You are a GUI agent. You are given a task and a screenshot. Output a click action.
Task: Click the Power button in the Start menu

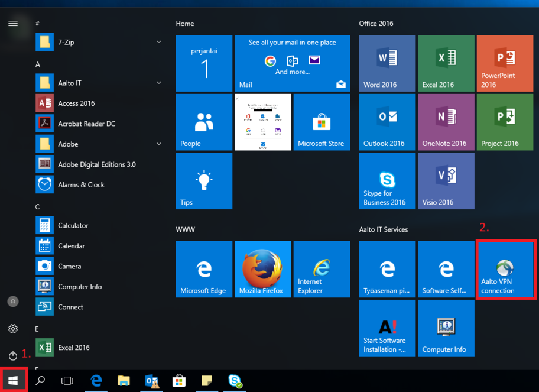click(x=13, y=355)
